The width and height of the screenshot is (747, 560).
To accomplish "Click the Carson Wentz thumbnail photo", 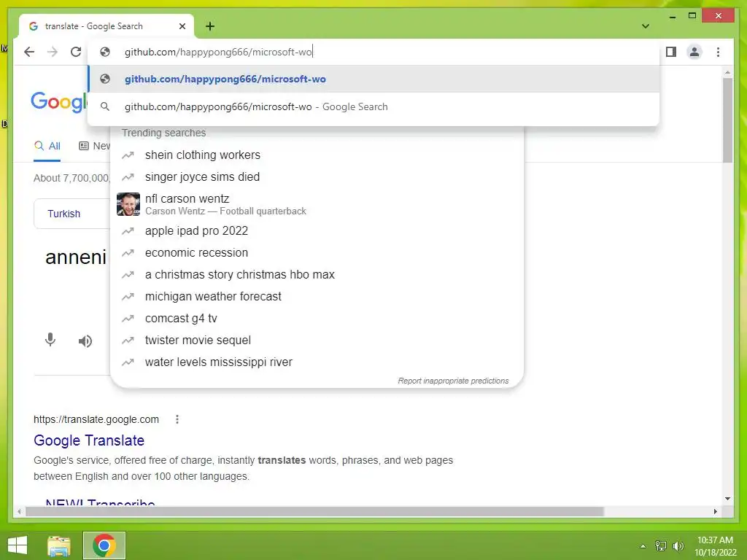I will click(128, 204).
